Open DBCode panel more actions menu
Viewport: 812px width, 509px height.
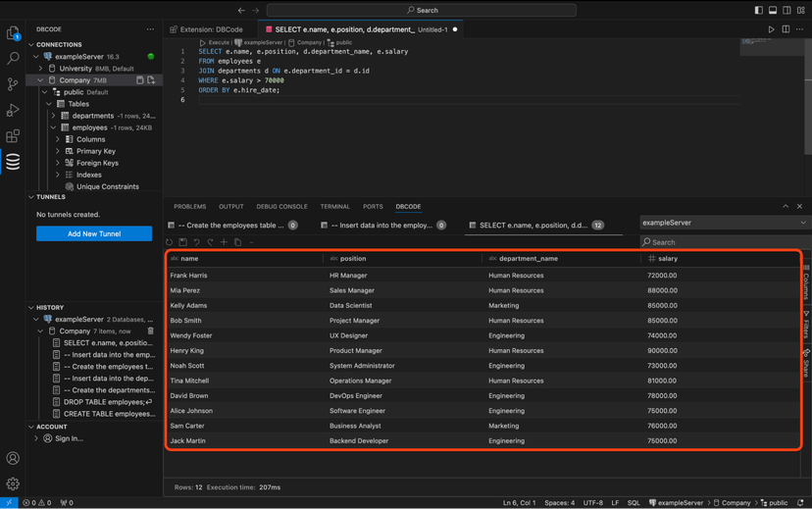tap(150, 29)
